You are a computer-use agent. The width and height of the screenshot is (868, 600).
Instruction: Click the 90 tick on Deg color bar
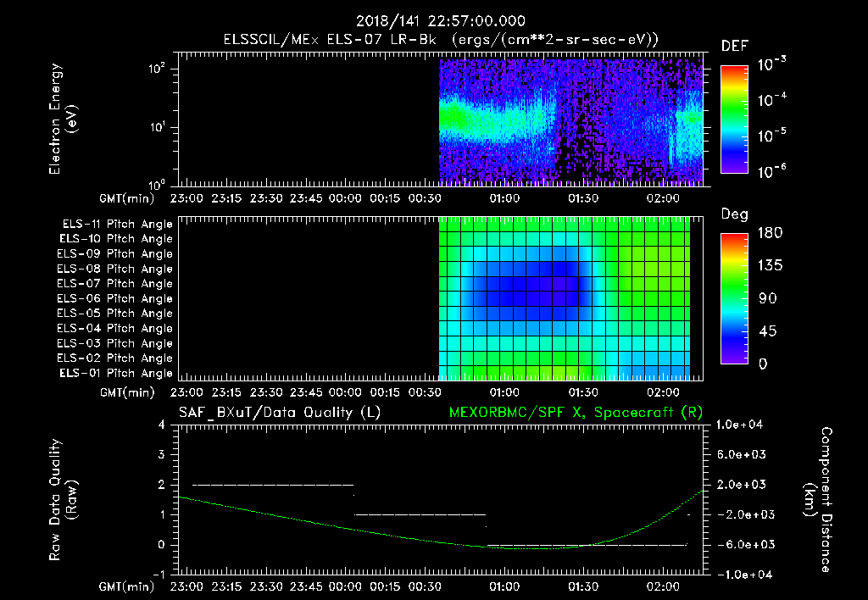click(768, 298)
